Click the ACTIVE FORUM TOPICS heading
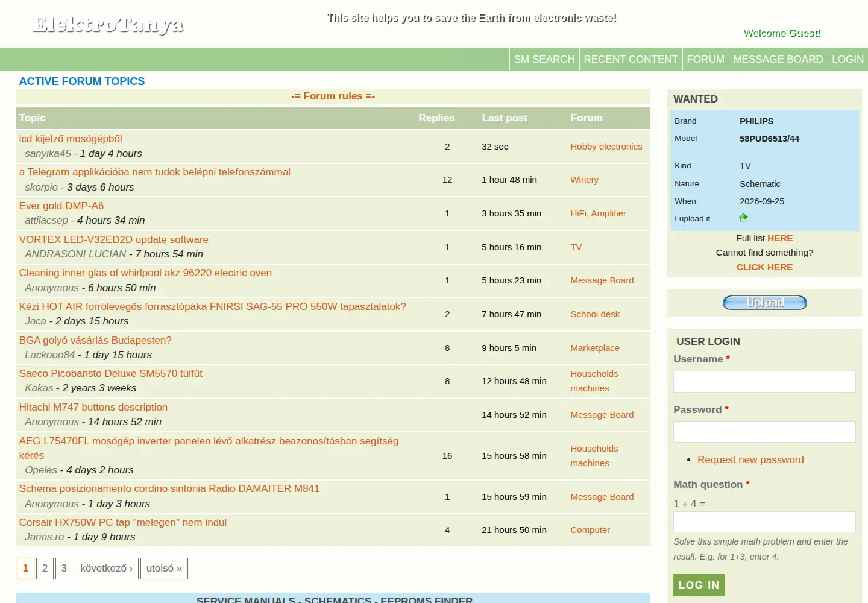The width and height of the screenshot is (868, 603). tap(82, 81)
